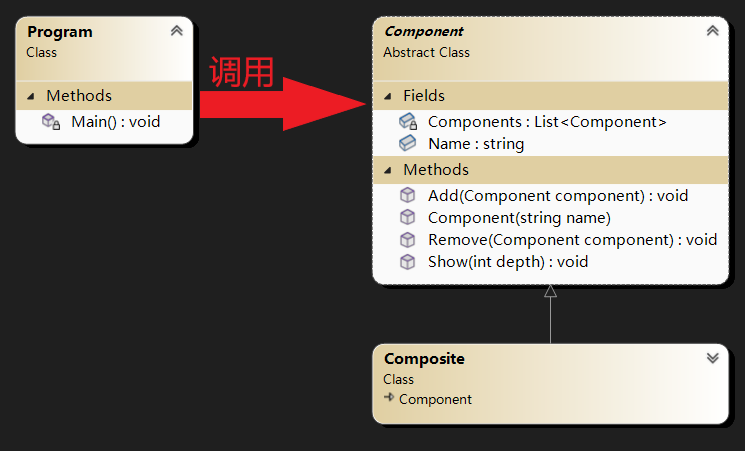
Task: Click the Add method icon
Action: (407, 196)
